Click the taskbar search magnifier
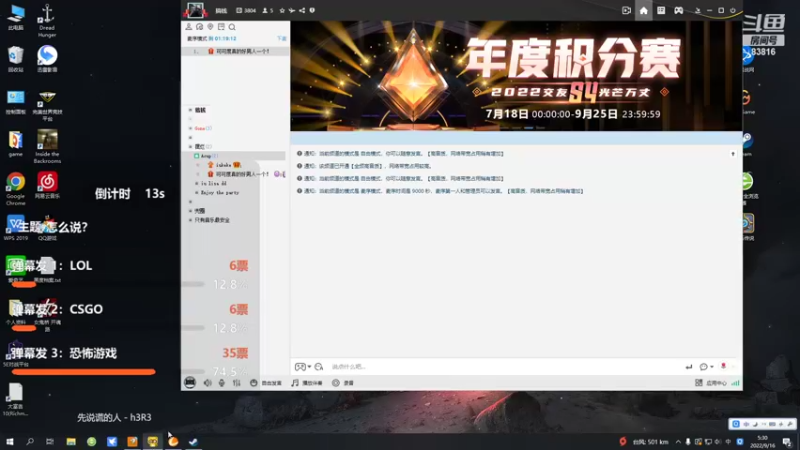Screen dimensions: 800x450 click(x=30, y=441)
